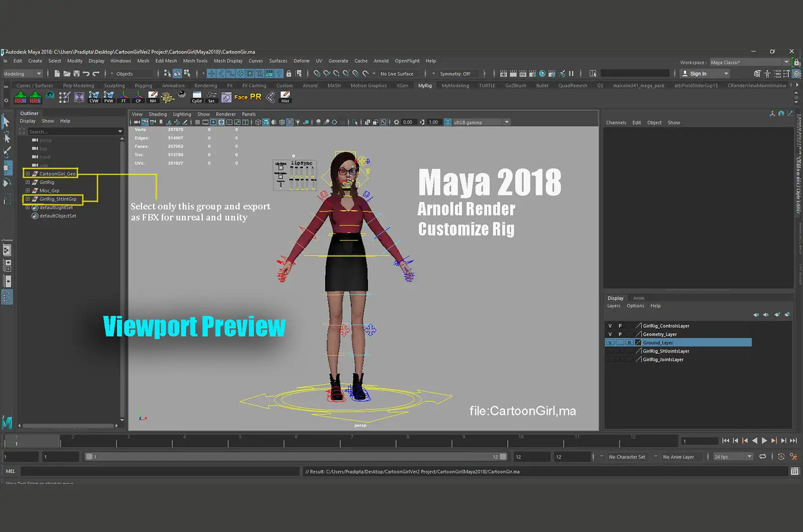
Task: Toggle R display type on Ground_Layer
Action: pos(629,343)
